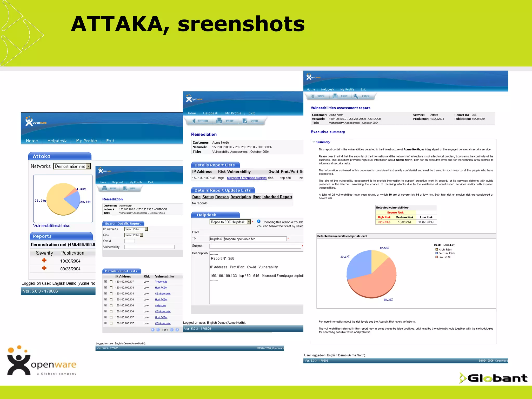Open Networks dropdown showing Demostration net

click(72, 166)
